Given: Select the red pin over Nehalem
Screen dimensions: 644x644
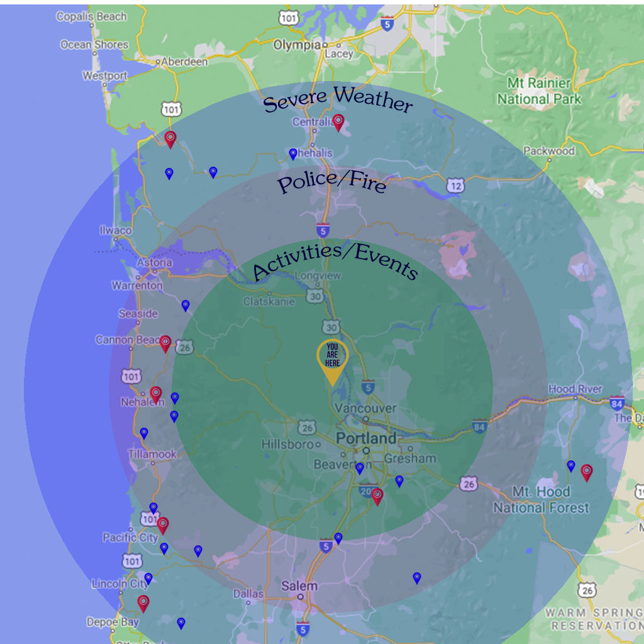Looking at the screenshot, I should pyautogui.click(x=156, y=395).
